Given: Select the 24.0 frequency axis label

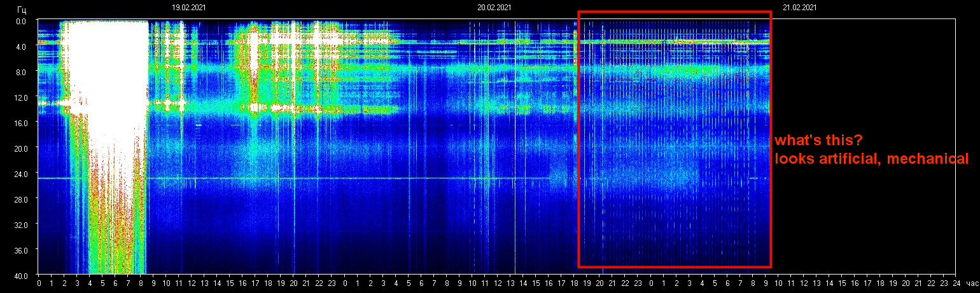Looking at the screenshot, I should [20, 174].
